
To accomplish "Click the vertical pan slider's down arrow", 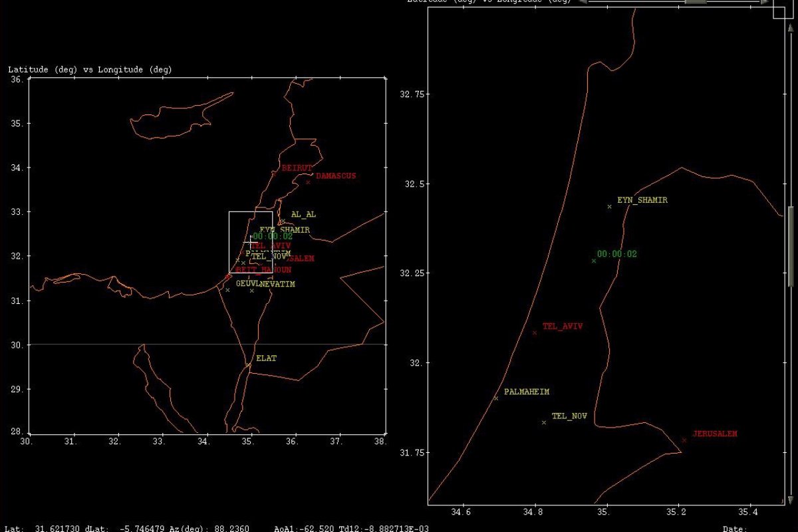I will (x=790, y=499).
